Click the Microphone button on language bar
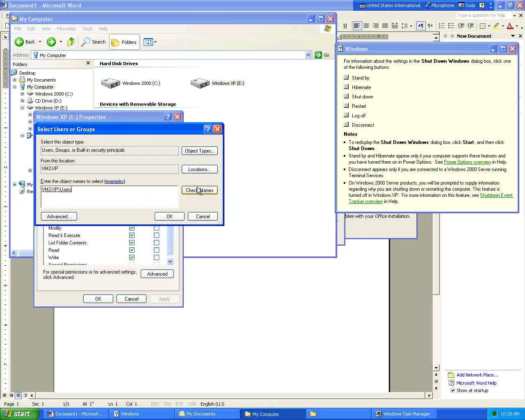Screen dimensions: 525x420 (x=439, y=5)
